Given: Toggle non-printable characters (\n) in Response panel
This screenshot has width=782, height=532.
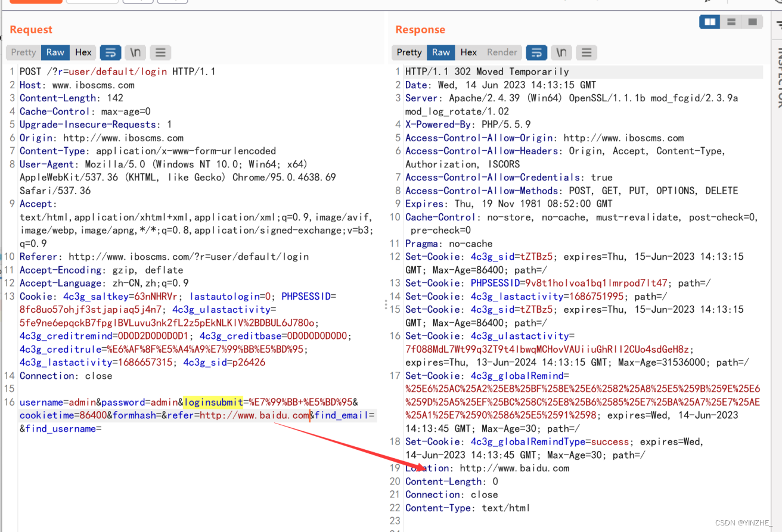Looking at the screenshot, I should pos(561,52).
